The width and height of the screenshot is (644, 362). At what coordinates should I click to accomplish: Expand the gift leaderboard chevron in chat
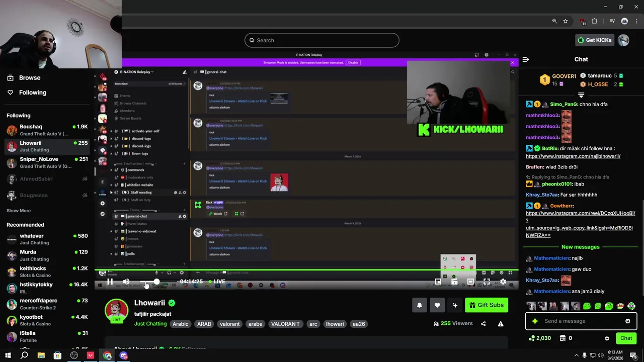tap(581, 95)
